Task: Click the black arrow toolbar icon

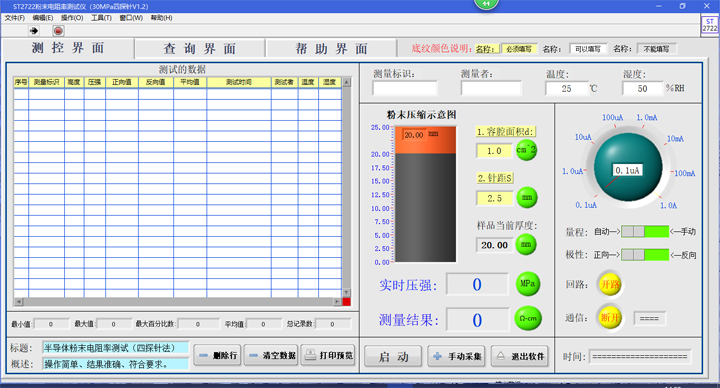Action: (x=34, y=31)
